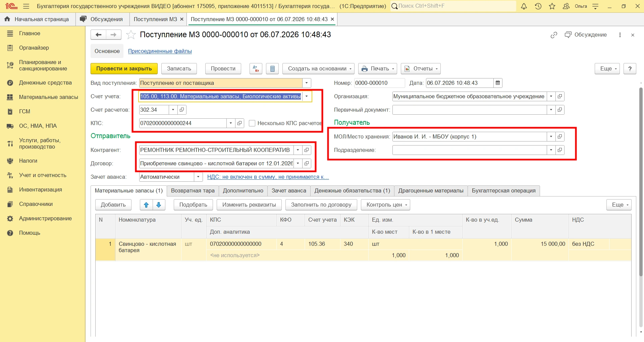Expand Организация dropdown arrow
644x342 pixels.
pos(551,96)
